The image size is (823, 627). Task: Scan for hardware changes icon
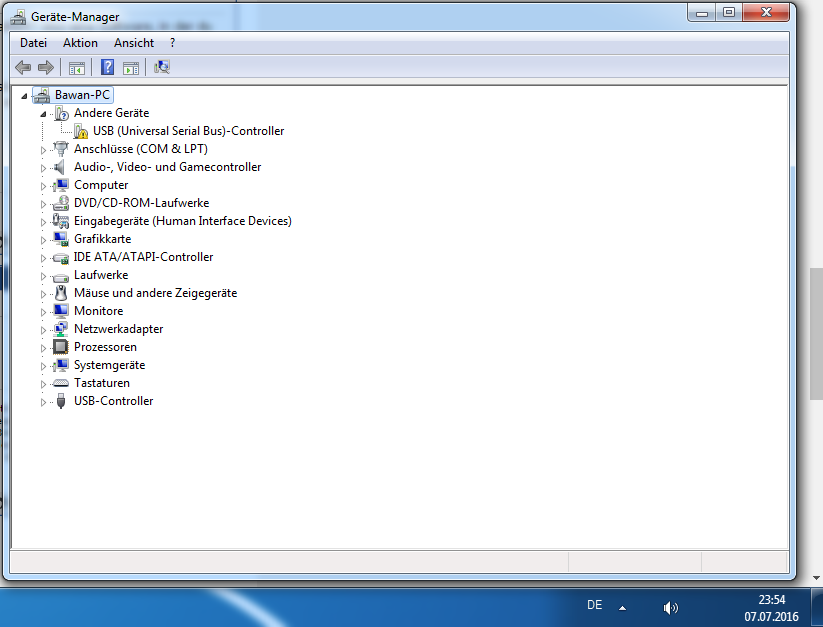(x=162, y=67)
